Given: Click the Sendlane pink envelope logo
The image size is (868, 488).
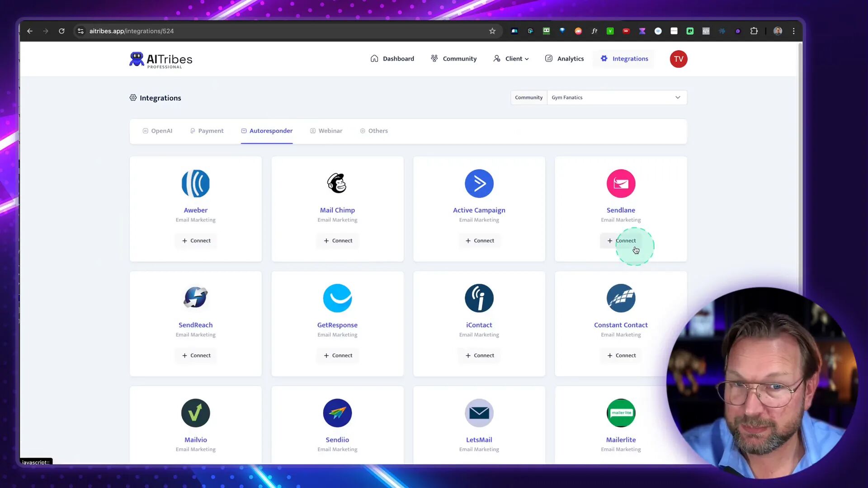Looking at the screenshot, I should [x=621, y=183].
